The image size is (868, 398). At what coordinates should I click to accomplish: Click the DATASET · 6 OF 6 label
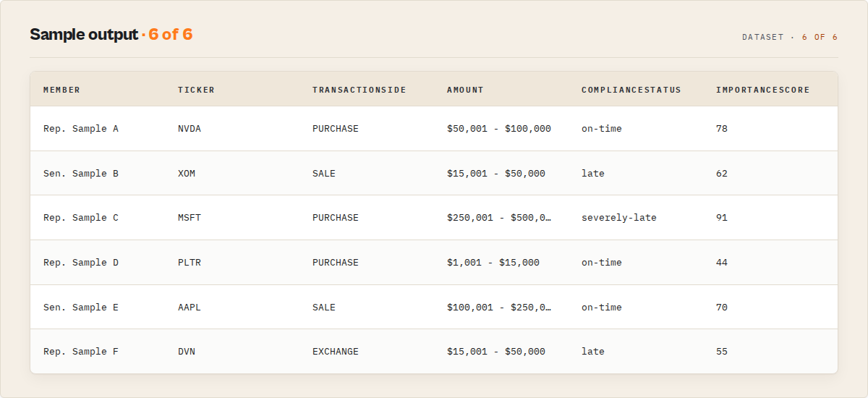(790, 37)
